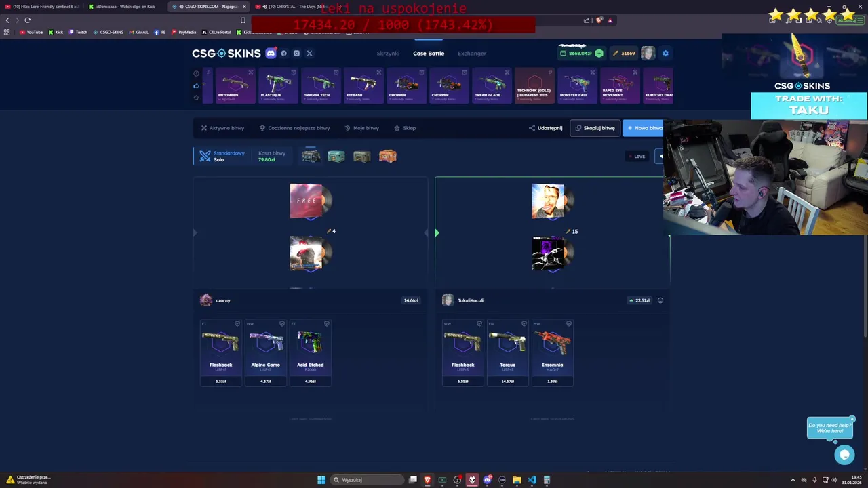Click the 31669 points counter

[624, 53]
